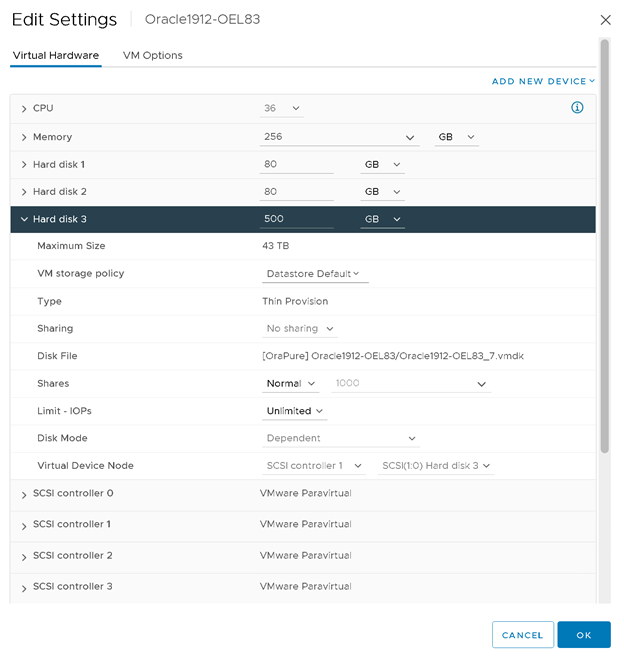The height and width of the screenshot is (659, 624).
Task: Open the Add New Device menu
Action: point(543,81)
